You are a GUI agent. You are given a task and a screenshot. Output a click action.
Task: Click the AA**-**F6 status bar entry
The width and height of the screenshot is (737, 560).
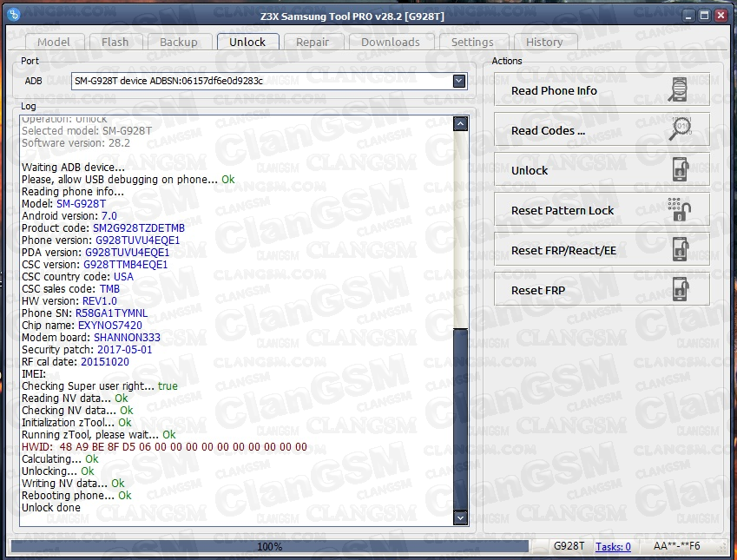pos(676,546)
